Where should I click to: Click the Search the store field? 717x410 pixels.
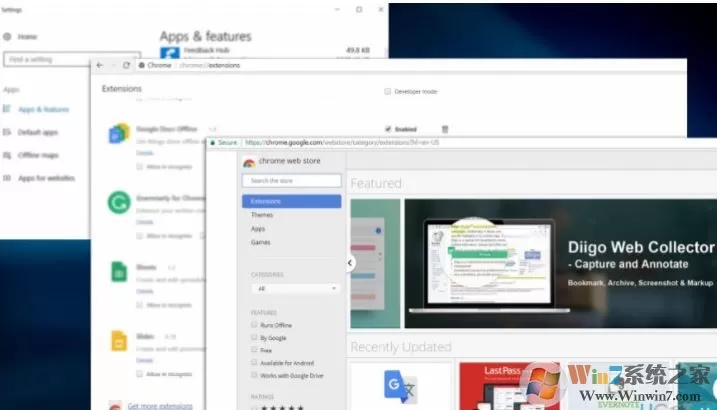click(291, 181)
